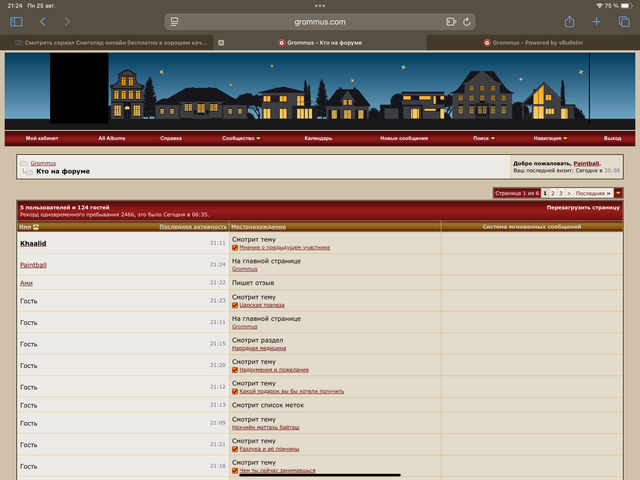This screenshot has height=480, width=640.
Task: Show the tab overview
Action: (x=624, y=22)
